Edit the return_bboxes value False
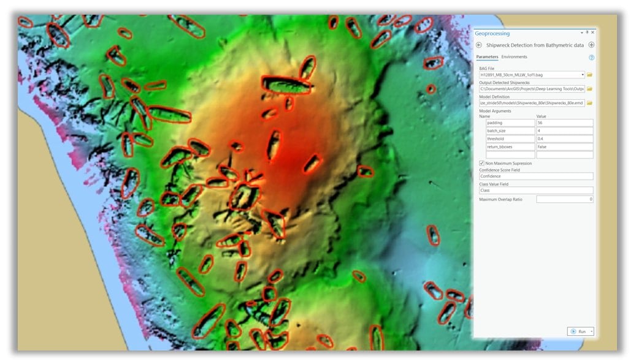The height and width of the screenshot is (364, 636). pyautogui.click(x=565, y=146)
